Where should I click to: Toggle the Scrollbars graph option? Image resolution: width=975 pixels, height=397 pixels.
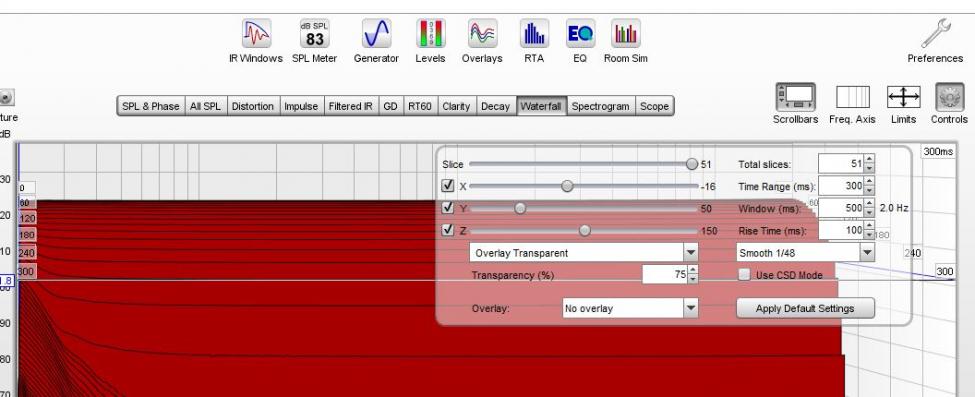point(795,98)
